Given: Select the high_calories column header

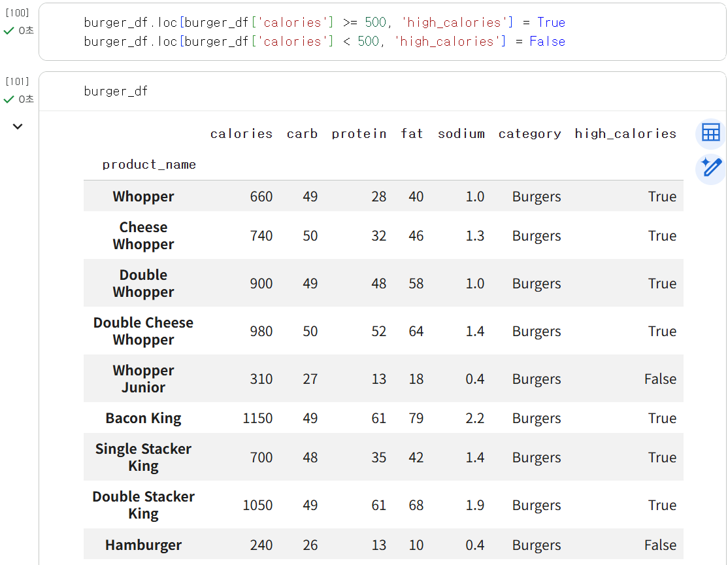Looking at the screenshot, I should click(x=625, y=134).
